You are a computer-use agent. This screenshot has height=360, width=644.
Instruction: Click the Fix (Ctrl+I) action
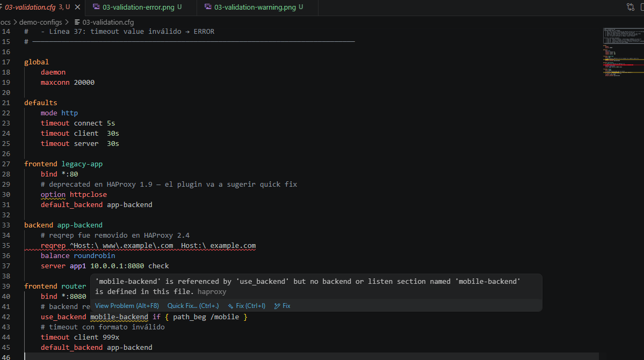pos(250,305)
